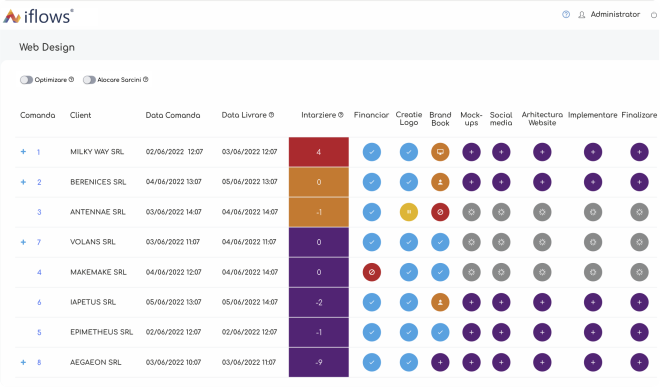Sort by Data Comanda column header
The height and width of the screenshot is (387, 660).
[x=173, y=115]
